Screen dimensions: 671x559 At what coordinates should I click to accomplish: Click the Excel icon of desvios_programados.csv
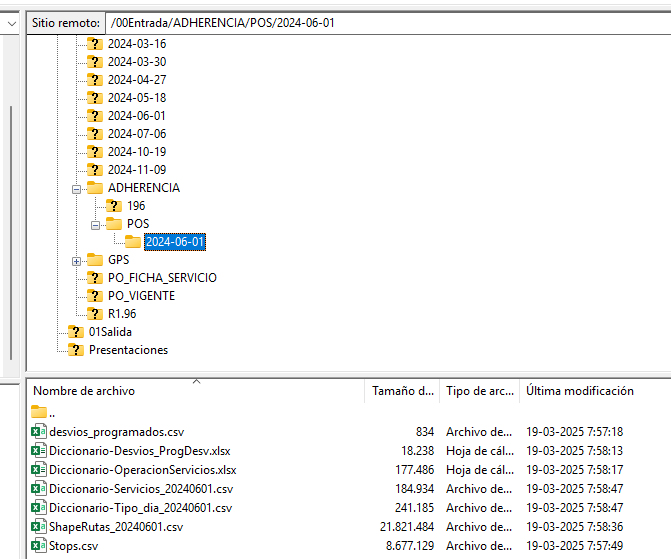click(39, 431)
